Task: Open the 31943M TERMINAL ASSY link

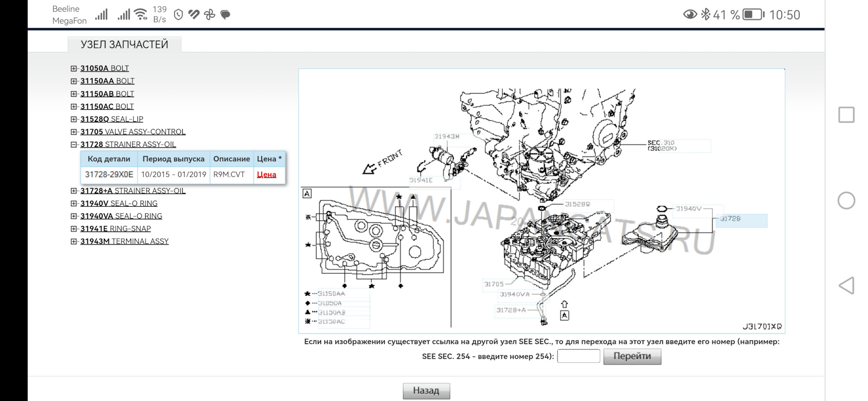Action: pyautogui.click(x=124, y=241)
